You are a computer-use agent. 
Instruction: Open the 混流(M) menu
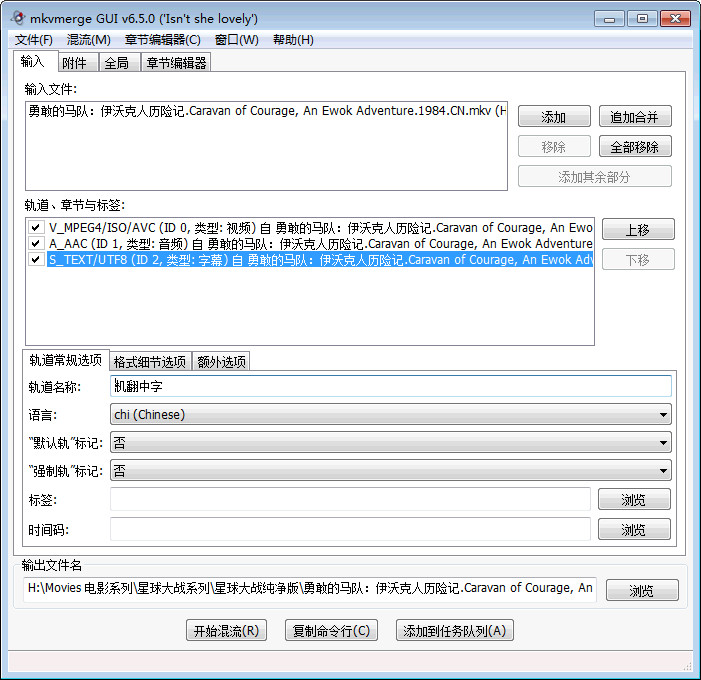[x=88, y=40]
